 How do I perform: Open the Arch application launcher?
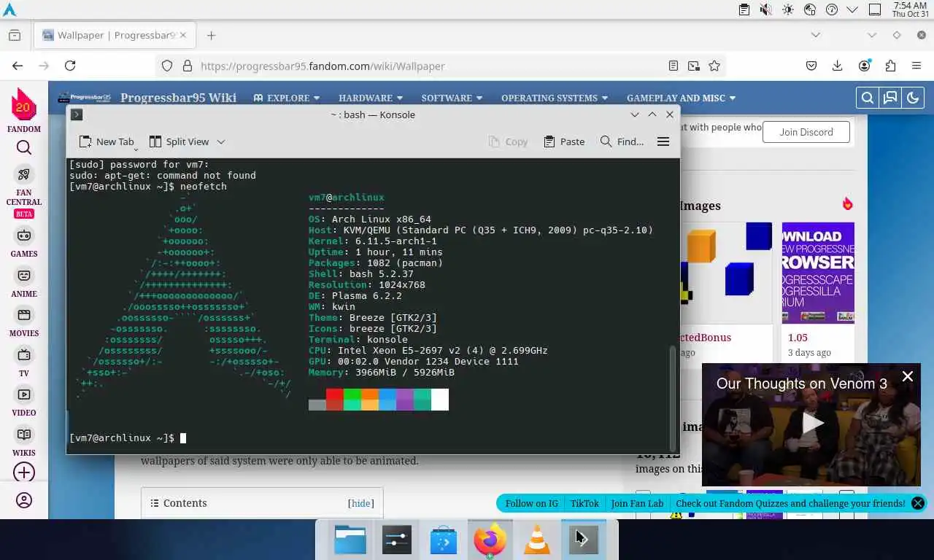tap(9, 9)
